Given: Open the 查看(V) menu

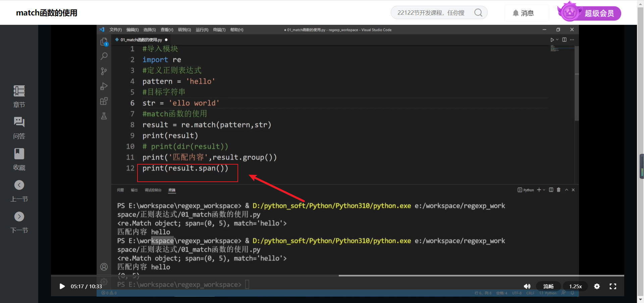Looking at the screenshot, I should 167,30.
